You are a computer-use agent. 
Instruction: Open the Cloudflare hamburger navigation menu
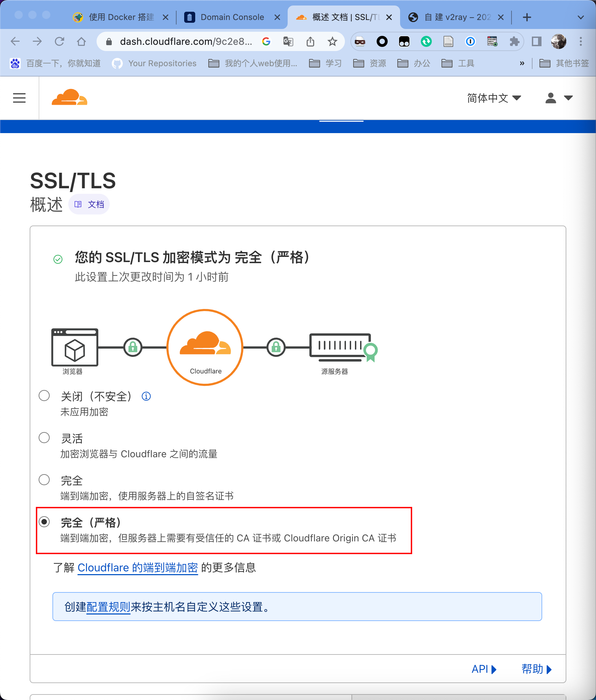click(19, 98)
